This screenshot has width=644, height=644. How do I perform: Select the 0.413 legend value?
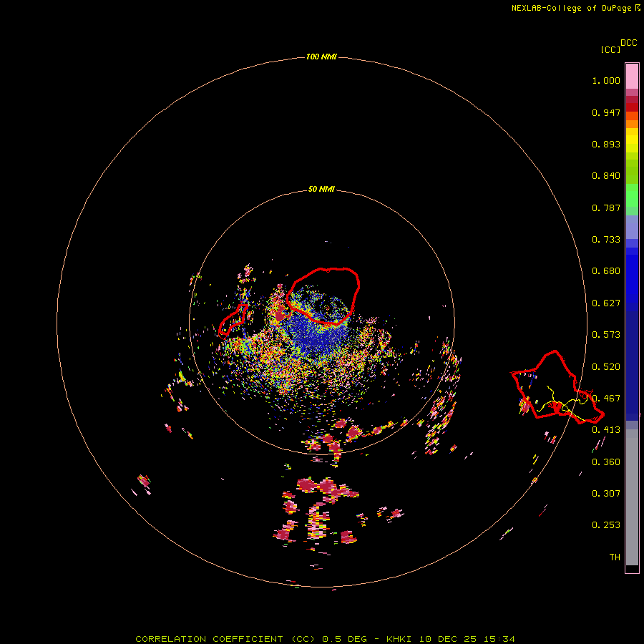coord(606,430)
